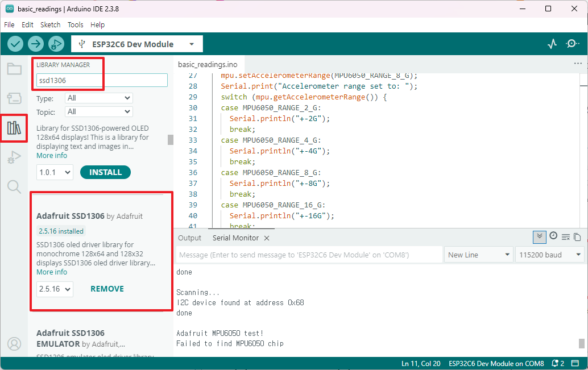Open the File menu
Screen dimensions: 588x370
pos(9,25)
